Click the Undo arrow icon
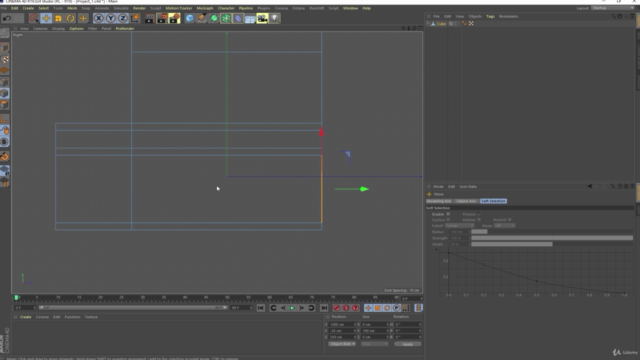This screenshot has width=640, height=360. click(7, 18)
